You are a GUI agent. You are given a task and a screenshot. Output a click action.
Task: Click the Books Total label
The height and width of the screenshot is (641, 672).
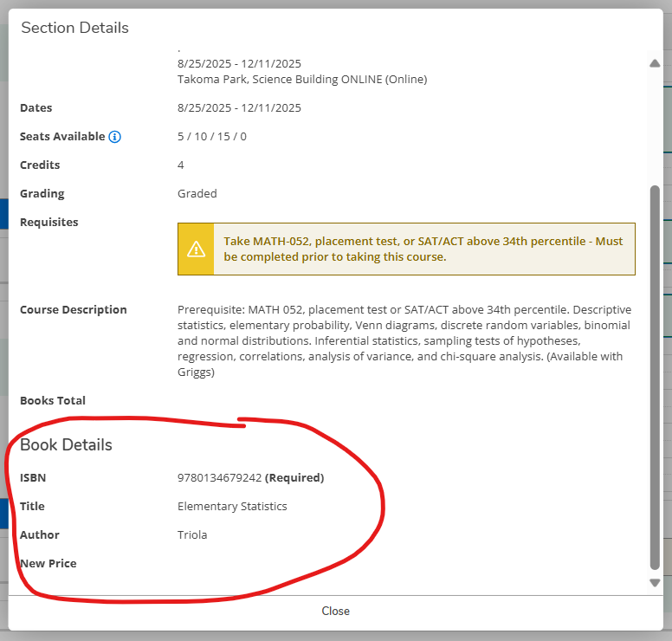click(53, 400)
